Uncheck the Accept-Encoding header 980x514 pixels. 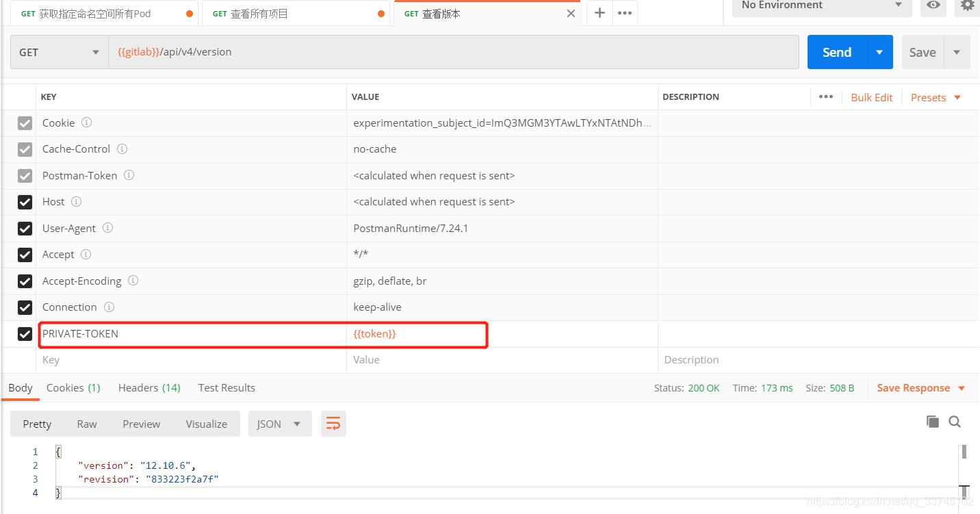point(25,281)
